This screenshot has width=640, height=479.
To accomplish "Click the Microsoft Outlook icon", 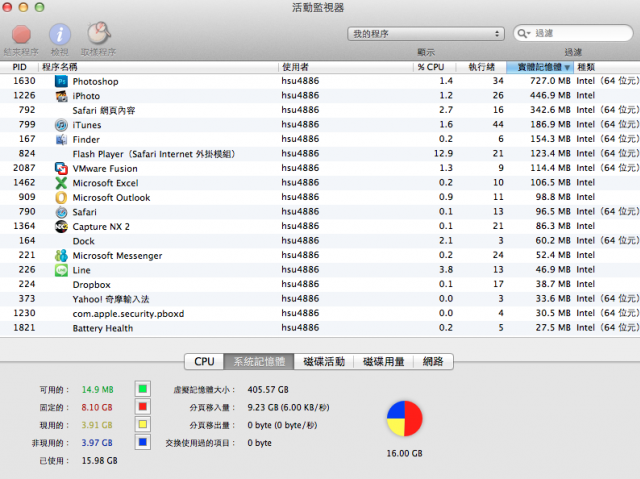I will click(61, 197).
